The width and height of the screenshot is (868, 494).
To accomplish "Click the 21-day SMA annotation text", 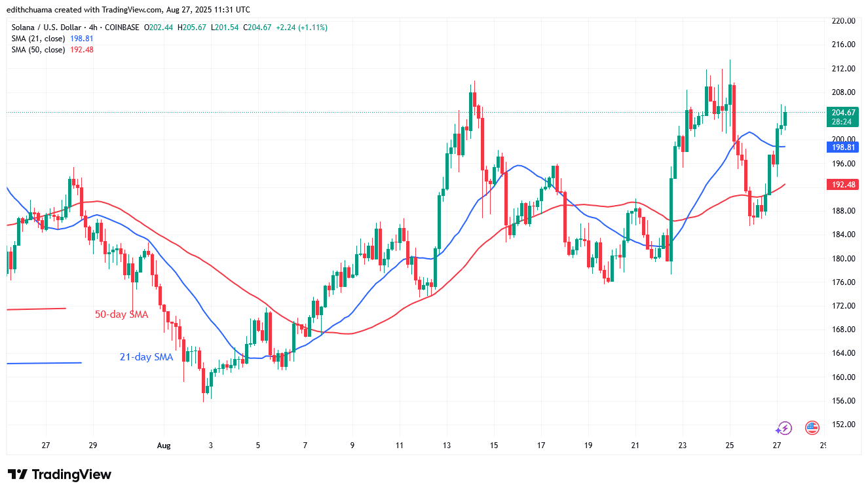I will tap(146, 357).
